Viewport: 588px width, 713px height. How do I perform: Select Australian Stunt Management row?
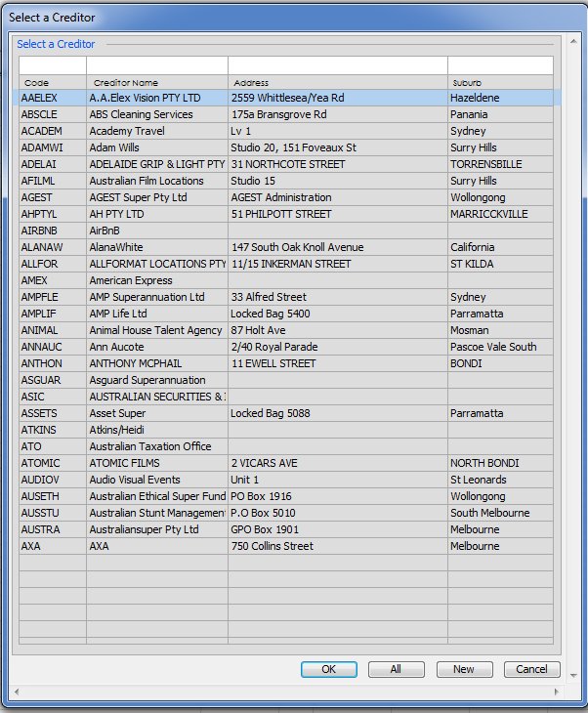pyautogui.click(x=286, y=513)
